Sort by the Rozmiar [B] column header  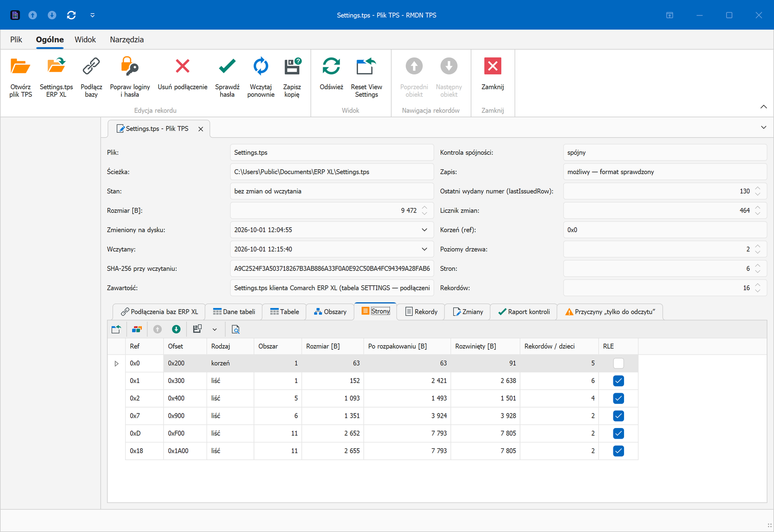click(x=332, y=346)
